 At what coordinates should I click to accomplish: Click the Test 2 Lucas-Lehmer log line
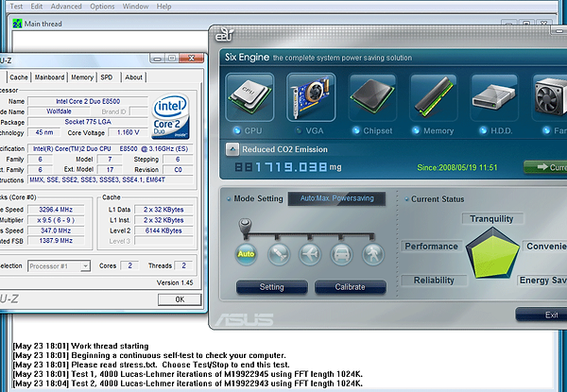coord(188,383)
